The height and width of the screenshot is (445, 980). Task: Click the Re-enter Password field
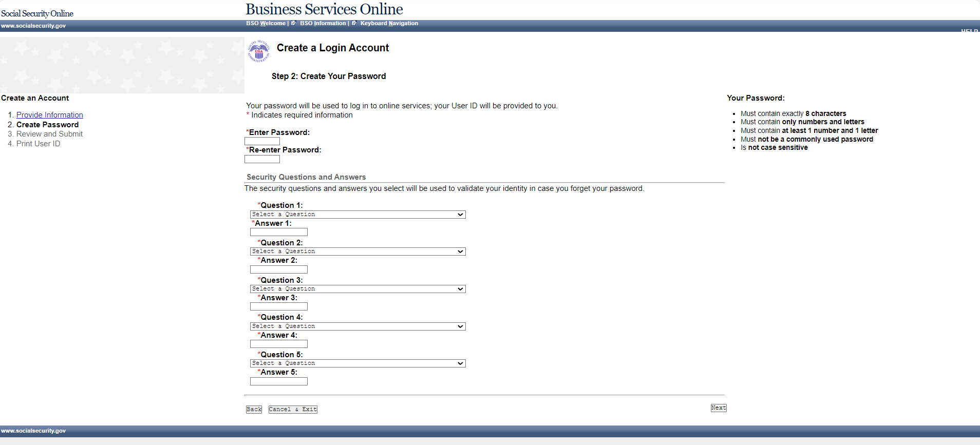pos(262,159)
